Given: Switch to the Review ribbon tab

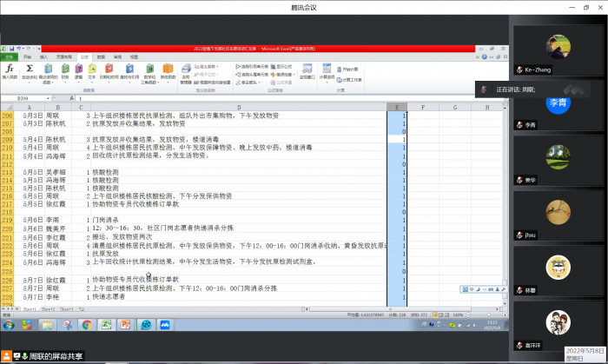Looking at the screenshot, I should coord(117,57).
